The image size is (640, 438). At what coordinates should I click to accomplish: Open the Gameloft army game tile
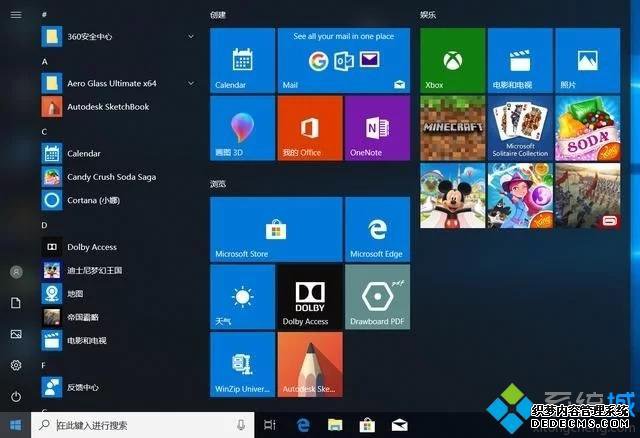588,196
